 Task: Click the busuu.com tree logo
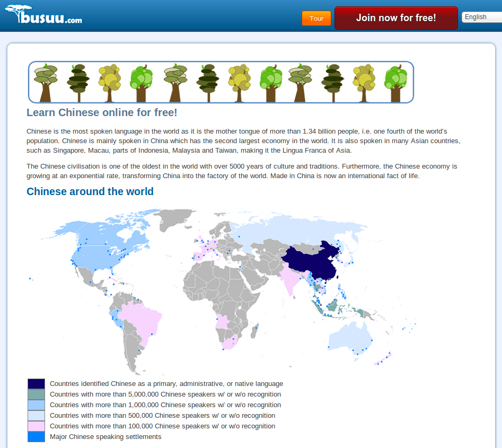coord(43,15)
